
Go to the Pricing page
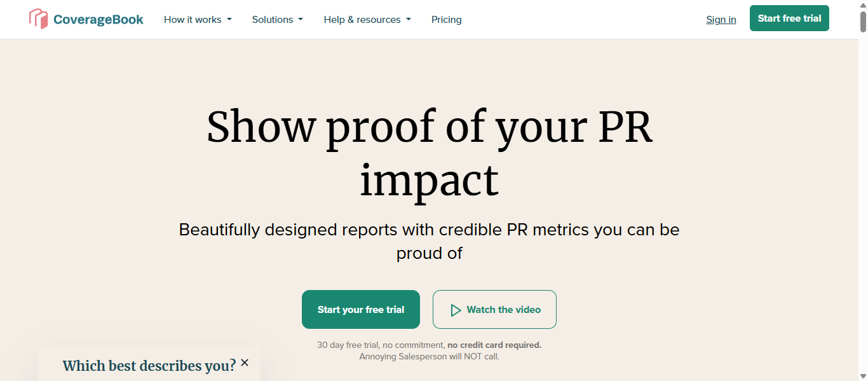click(x=447, y=20)
